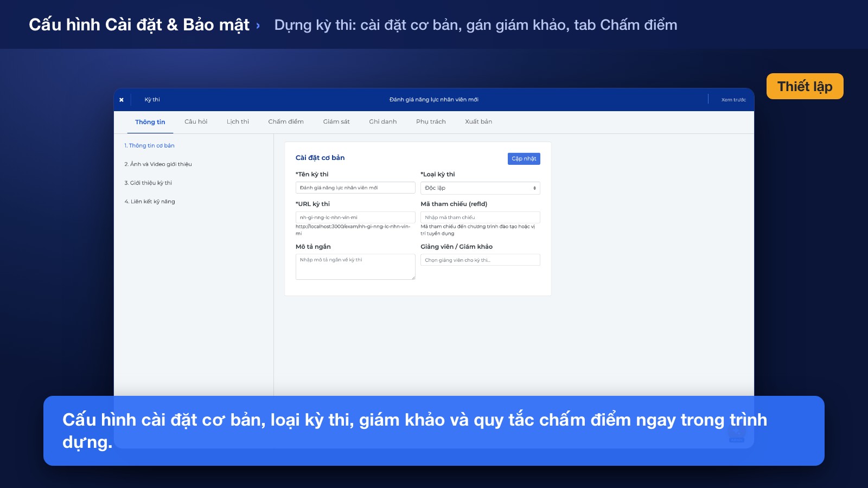
Task: Click the Mô tả ngắn text area
Action: coord(355,267)
